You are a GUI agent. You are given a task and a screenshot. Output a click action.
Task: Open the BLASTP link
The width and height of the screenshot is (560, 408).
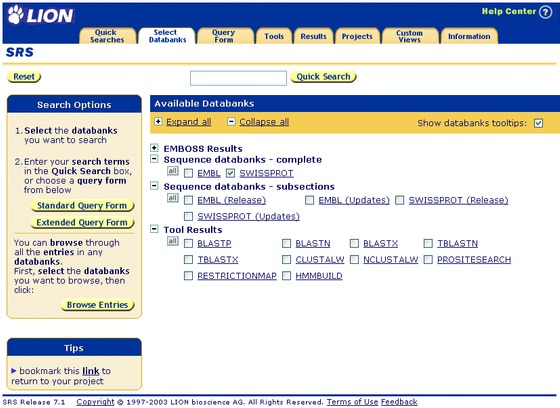tap(214, 243)
